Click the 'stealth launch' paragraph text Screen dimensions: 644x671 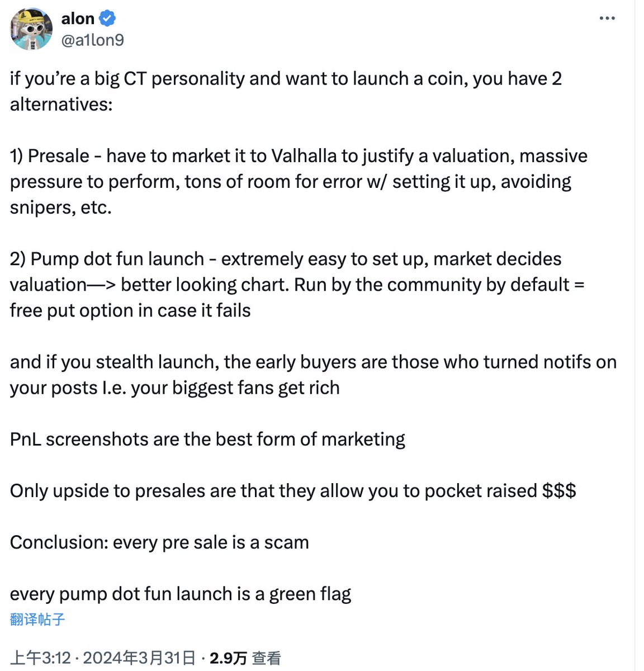pyautogui.click(x=313, y=375)
